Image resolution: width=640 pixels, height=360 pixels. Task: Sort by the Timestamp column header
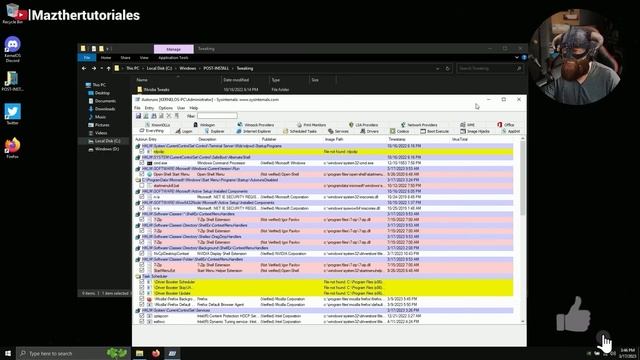(x=418, y=140)
